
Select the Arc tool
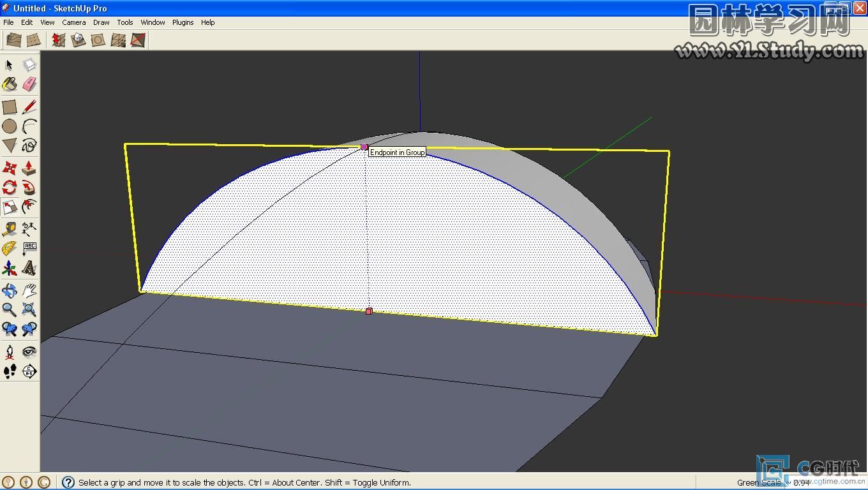point(29,126)
